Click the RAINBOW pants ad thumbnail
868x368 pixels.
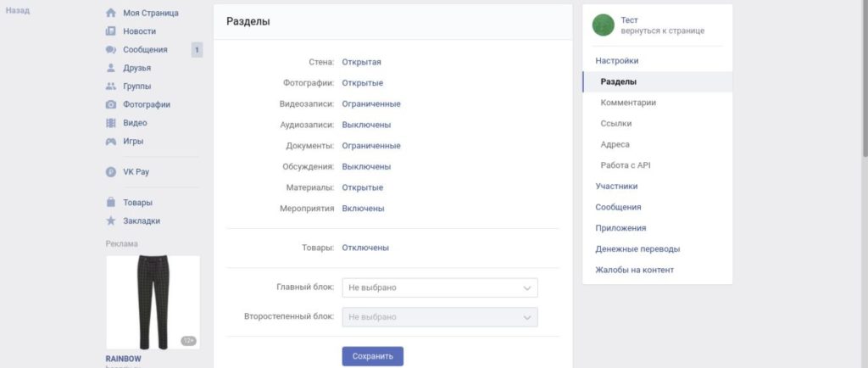pos(153,302)
